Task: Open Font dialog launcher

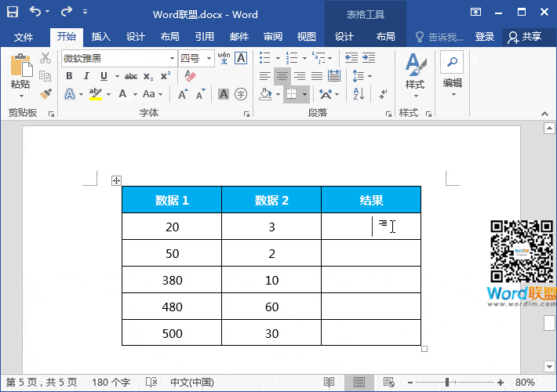Action: pyautogui.click(x=246, y=114)
